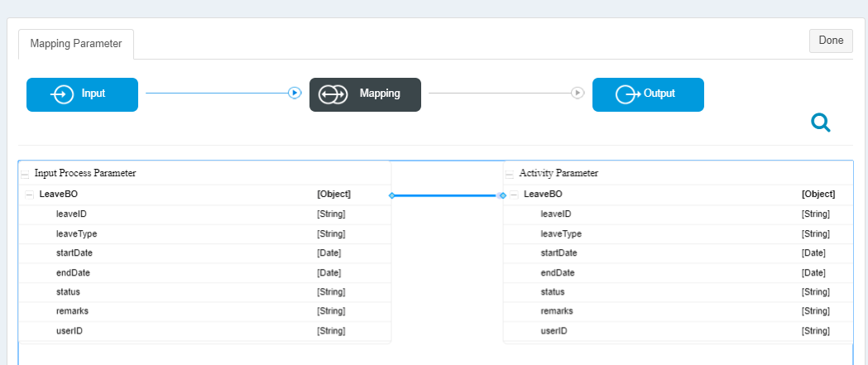The image size is (868, 365).
Task: Click the Mapping step double-arrow icon
Action: 333,94
